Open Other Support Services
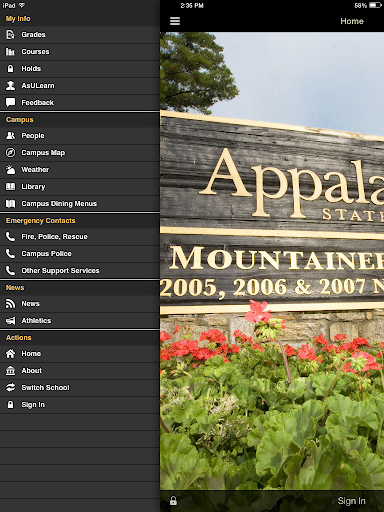 coord(80,271)
